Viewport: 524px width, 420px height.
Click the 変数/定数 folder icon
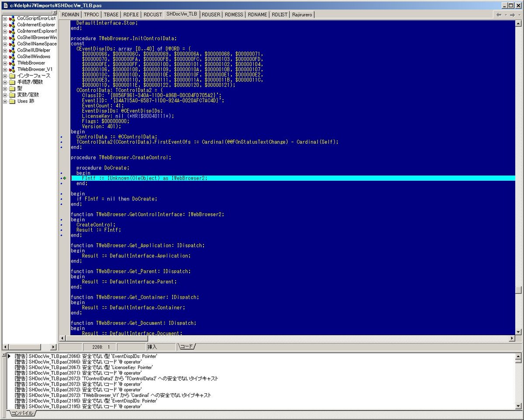(x=12, y=95)
